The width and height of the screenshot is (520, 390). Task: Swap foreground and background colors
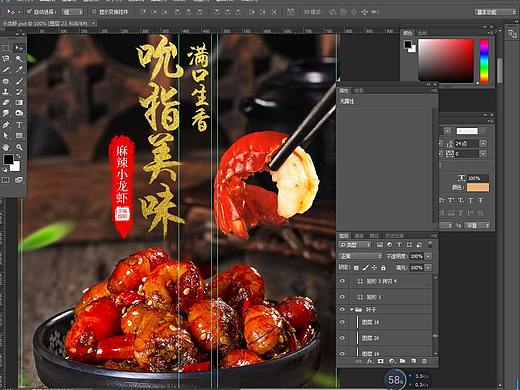coord(18,156)
